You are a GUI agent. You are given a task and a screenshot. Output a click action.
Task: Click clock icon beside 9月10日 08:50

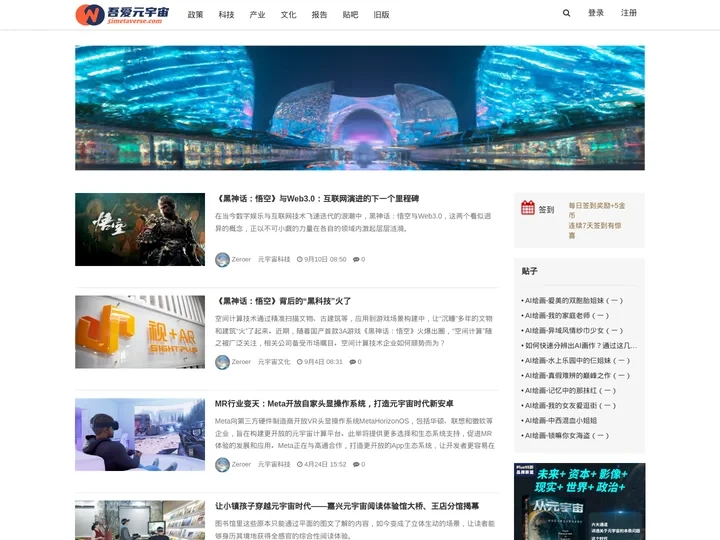299,259
